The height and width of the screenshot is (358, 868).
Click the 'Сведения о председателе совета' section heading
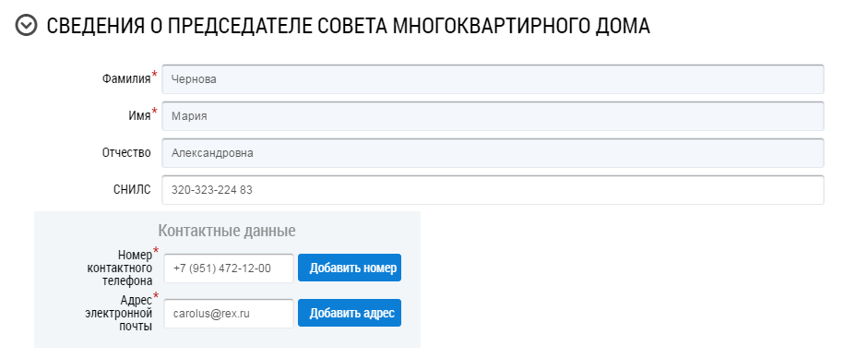348,26
